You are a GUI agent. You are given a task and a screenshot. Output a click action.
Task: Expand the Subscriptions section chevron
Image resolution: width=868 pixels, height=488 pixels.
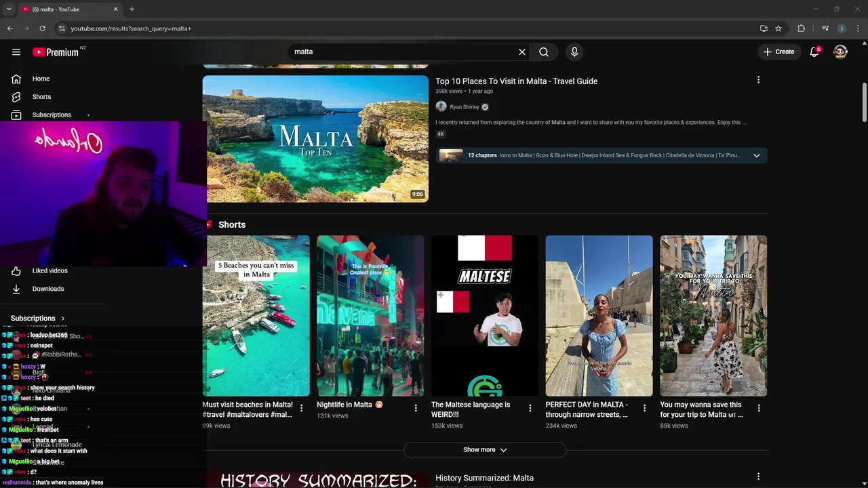pos(63,319)
